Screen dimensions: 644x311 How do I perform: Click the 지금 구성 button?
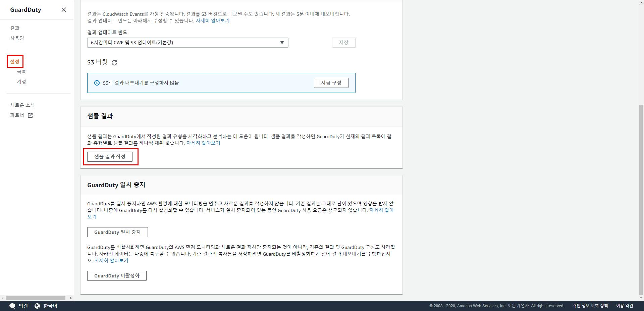coord(331,83)
